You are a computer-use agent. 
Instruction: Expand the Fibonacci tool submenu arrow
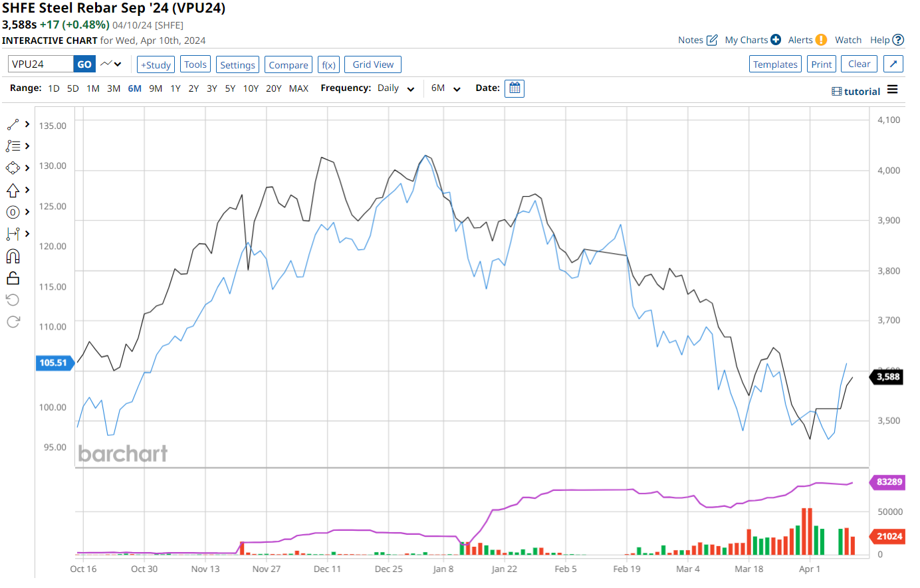click(27, 146)
